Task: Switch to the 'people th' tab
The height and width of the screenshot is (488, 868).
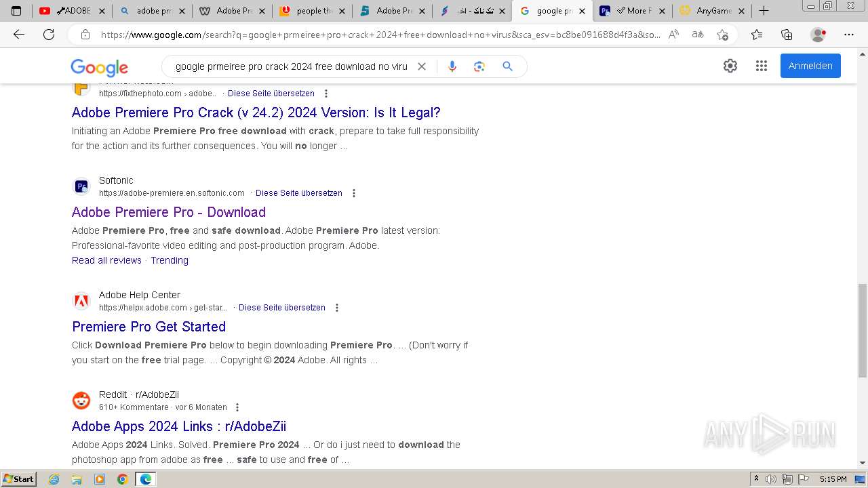Action: pos(313,11)
